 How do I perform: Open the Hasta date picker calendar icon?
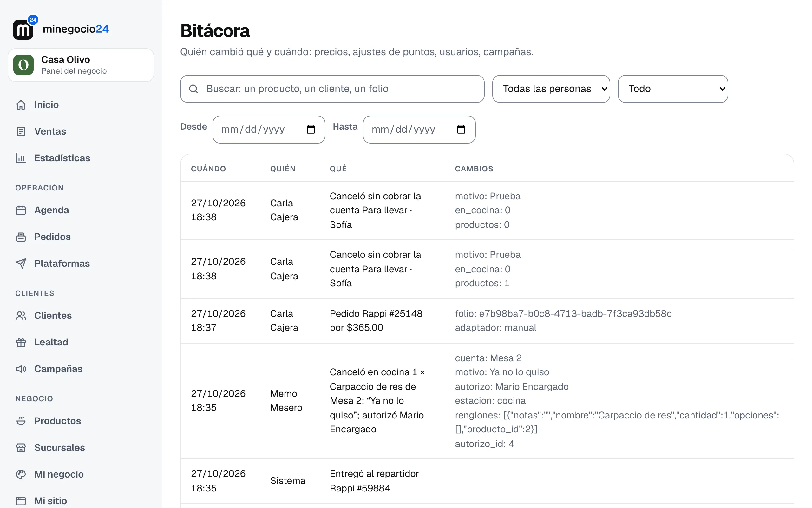(461, 129)
